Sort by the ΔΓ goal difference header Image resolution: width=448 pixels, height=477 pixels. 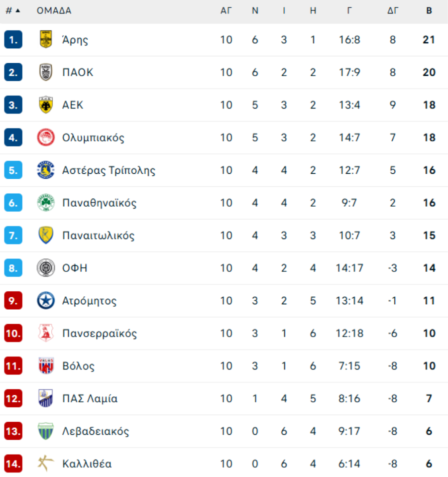393,10
